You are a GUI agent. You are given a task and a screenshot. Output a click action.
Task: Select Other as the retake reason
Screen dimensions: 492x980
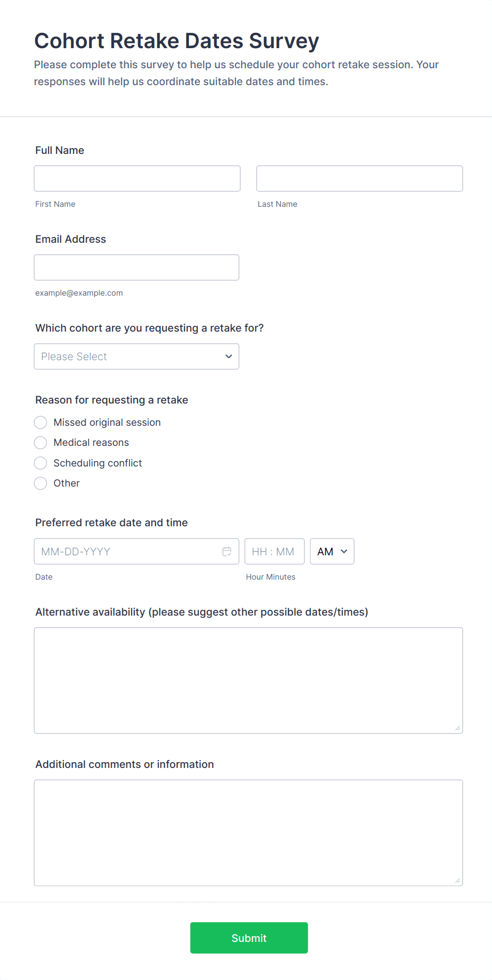[41, 483]
